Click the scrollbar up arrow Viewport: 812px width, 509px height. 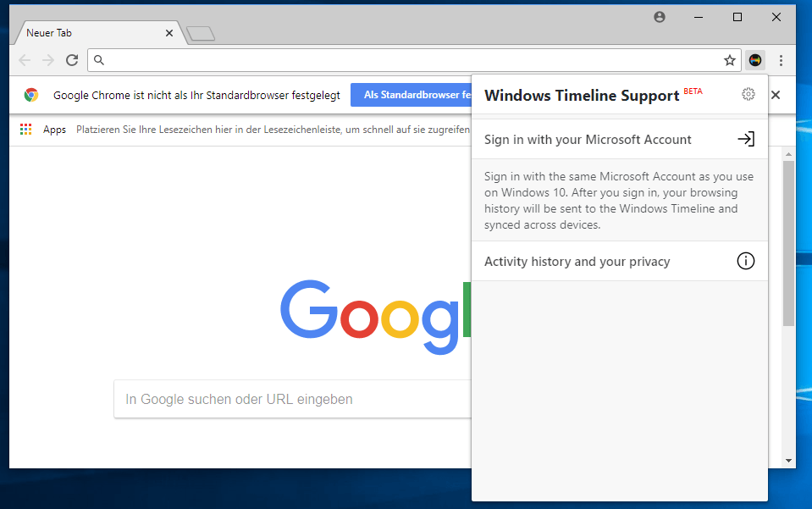tap(788, 154)
